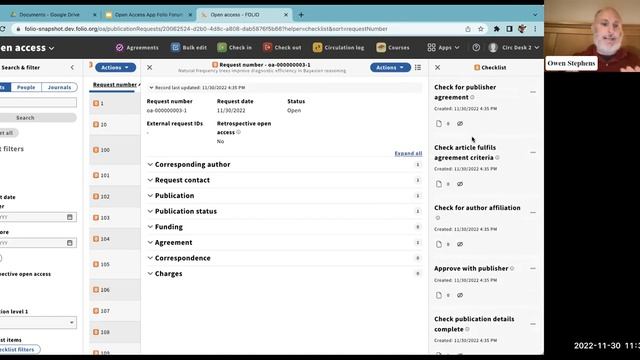Open the Circ Desk 2 profile dropdown
Image resolution: width=640 pixels, height=360 pixels.
tap(514, 48)
